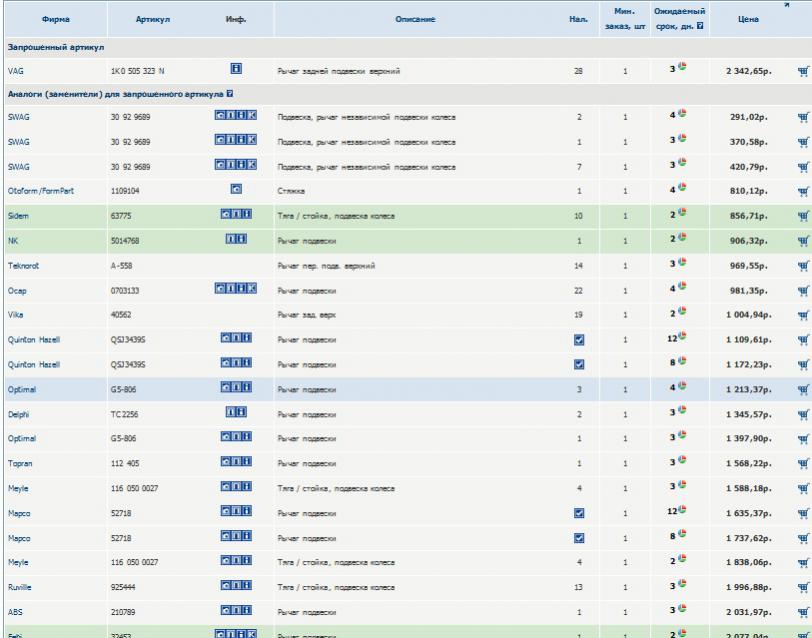The image size is (812, 638).
Task: Open the delivery pie chart icon in the Sidem row
Action: click(682, 212)
